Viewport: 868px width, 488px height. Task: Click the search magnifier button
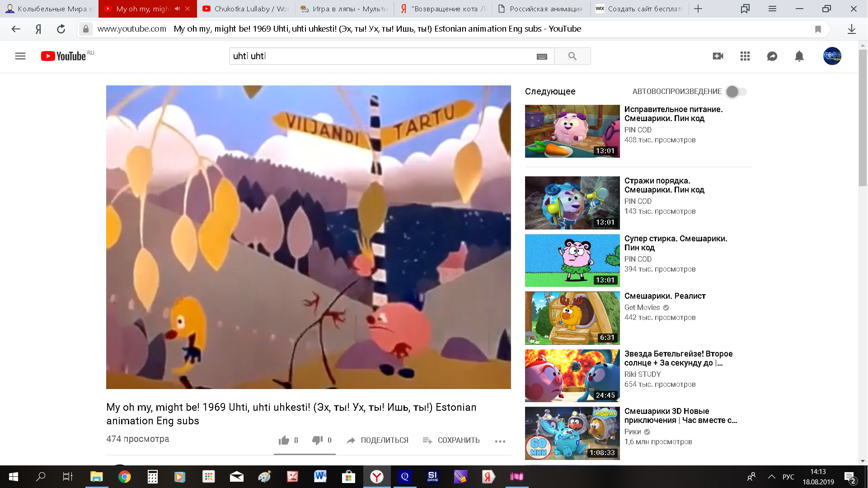tap(572, 56)
